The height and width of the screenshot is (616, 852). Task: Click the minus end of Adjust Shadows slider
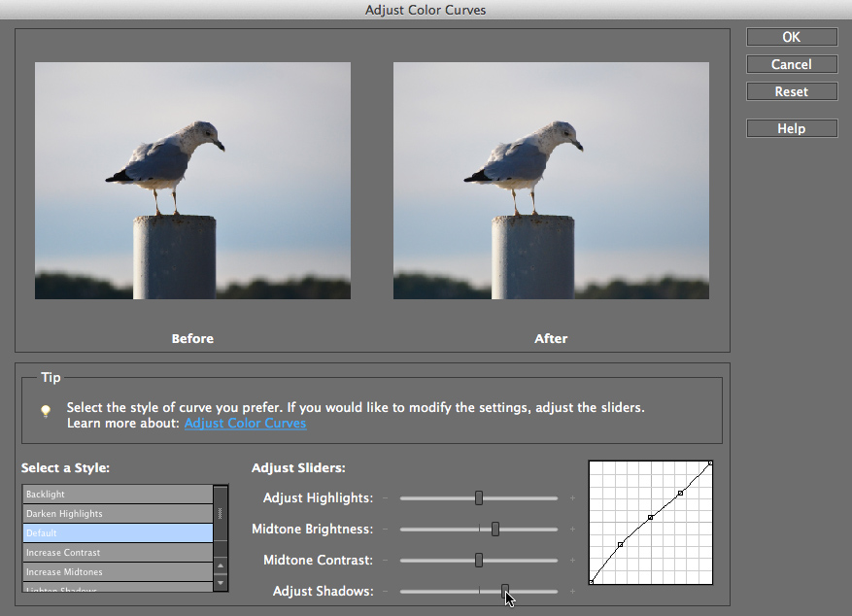click(385, 591)
